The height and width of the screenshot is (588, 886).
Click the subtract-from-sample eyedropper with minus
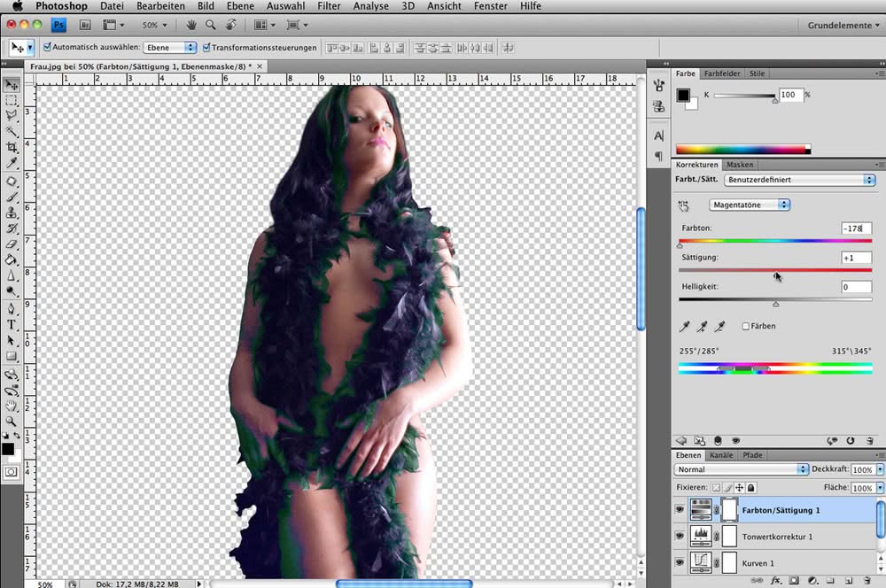coord(719,327)
